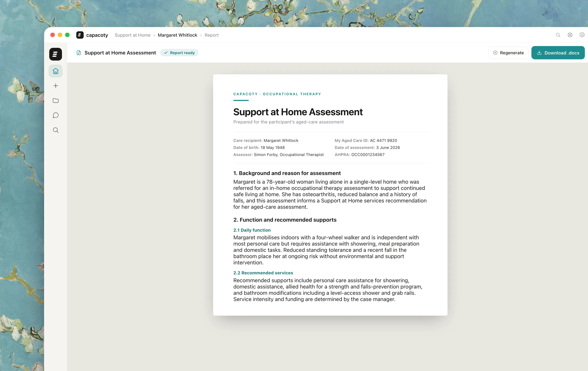
Task: Click the subtitle 'Prepared for the participant's aged-care assessment'
Action: (288, 122)
